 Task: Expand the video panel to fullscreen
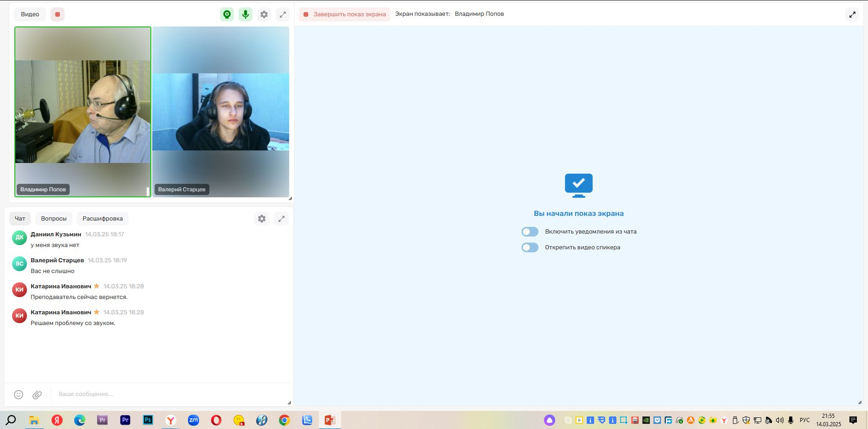(283, 14)
